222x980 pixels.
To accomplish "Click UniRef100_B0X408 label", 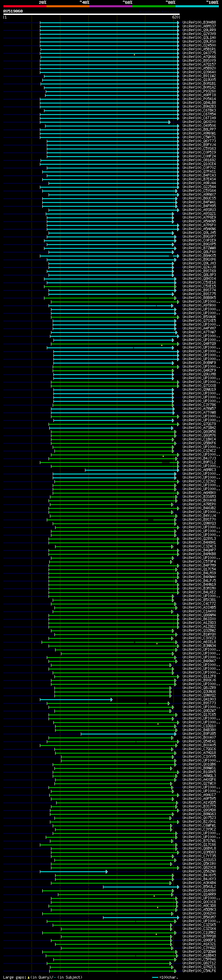I will click(199, 500).
